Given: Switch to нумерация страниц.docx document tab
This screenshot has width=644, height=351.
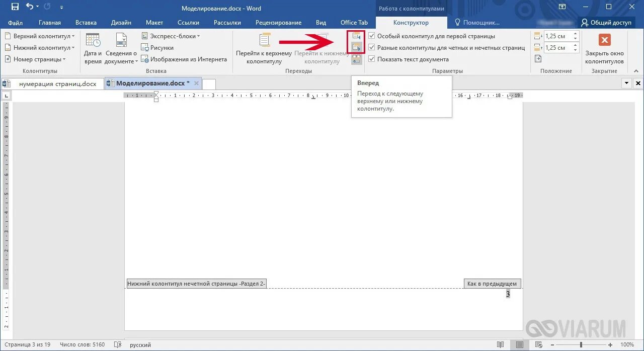Looking at the screenshot, I should click(x=52, y=83).
